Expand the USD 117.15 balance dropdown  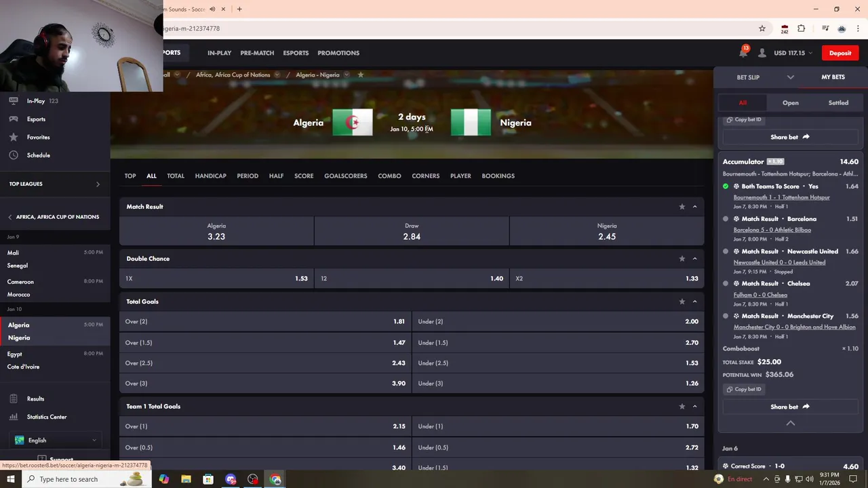(x=811, y=53)
